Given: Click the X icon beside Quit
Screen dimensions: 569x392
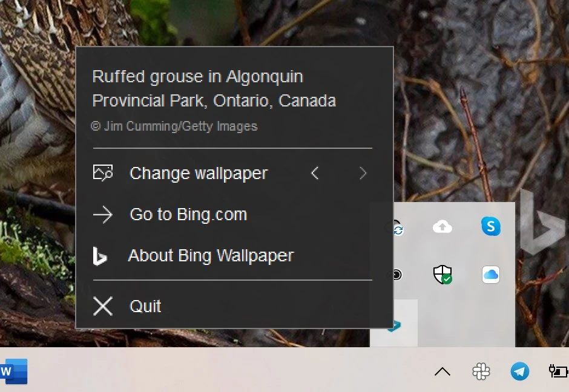Looking at the screenshot, I should (103, 307).
